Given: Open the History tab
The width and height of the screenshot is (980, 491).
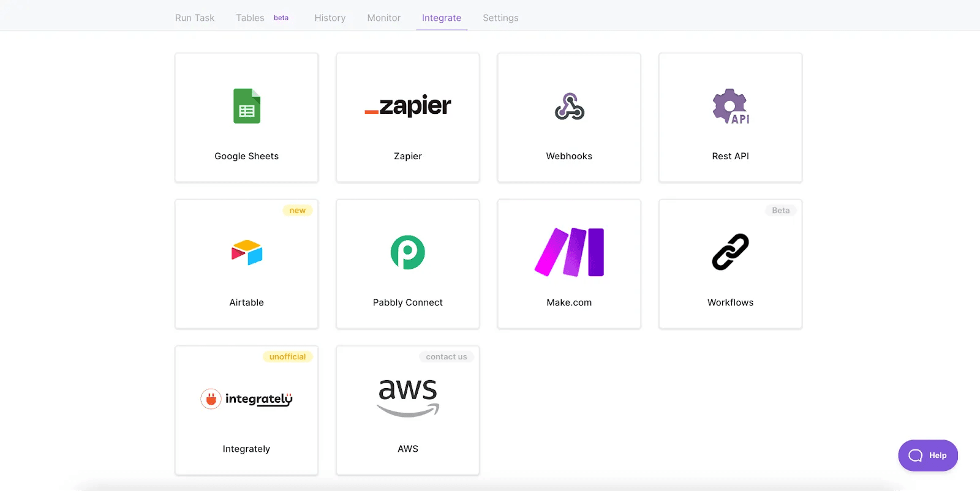Looking at the screenshot, I should [330, 18].
